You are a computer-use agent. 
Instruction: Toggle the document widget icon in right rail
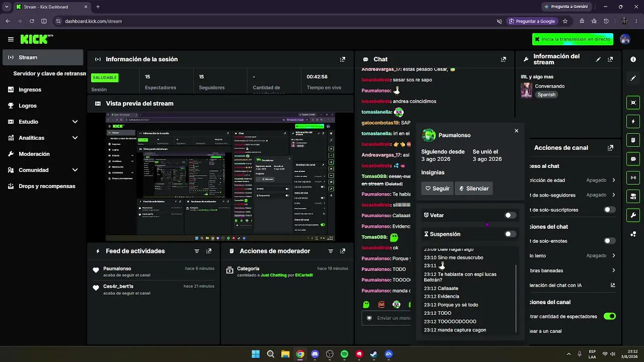[633, 140]
